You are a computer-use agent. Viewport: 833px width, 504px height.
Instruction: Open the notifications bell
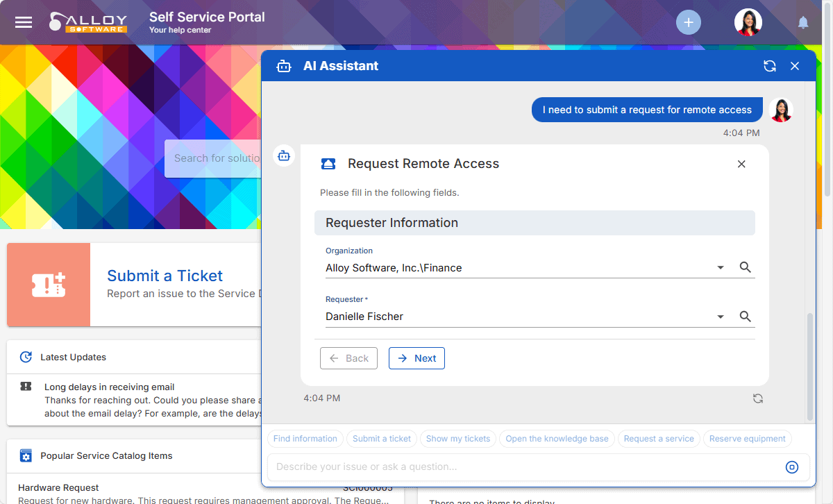(803, 23)
